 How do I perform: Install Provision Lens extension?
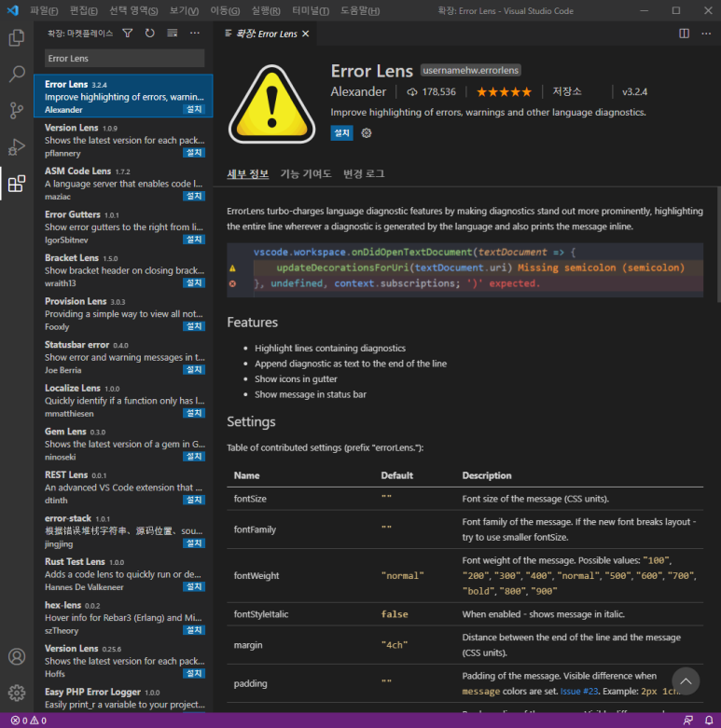[x=194, y=326]
